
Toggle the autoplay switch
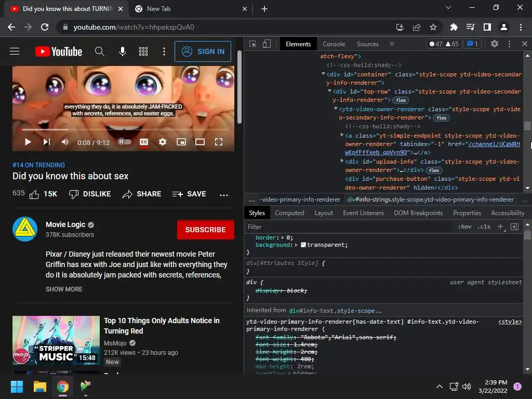point(125,141)
